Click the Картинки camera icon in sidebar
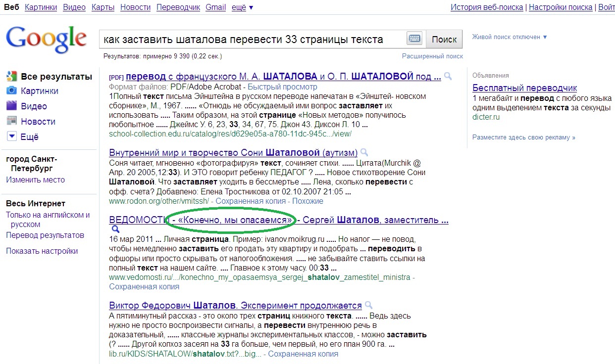 pos(11,91)
